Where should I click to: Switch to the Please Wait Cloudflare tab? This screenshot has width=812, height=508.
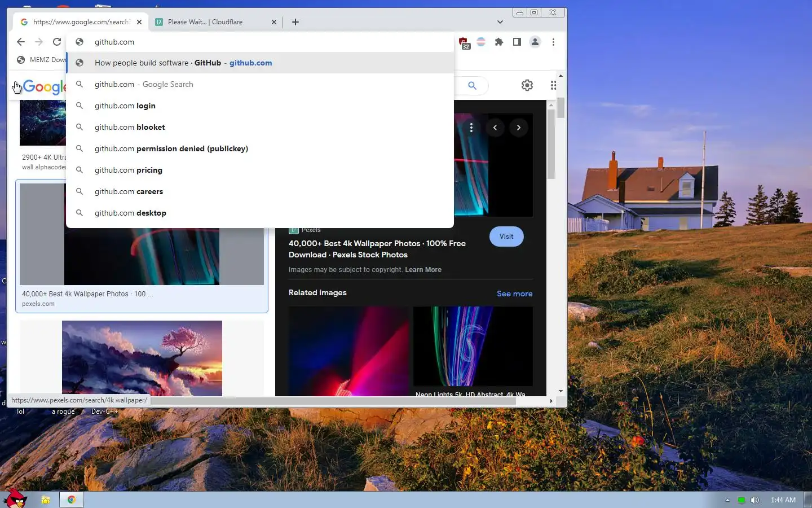[x=216, y=22]
